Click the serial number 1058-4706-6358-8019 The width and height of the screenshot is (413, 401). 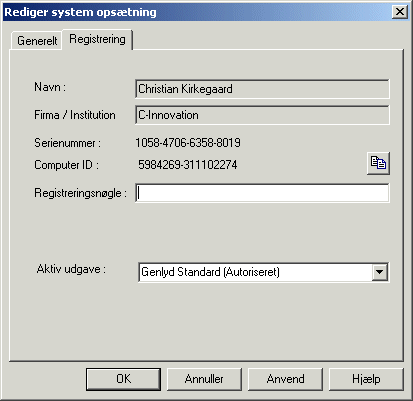188,143
